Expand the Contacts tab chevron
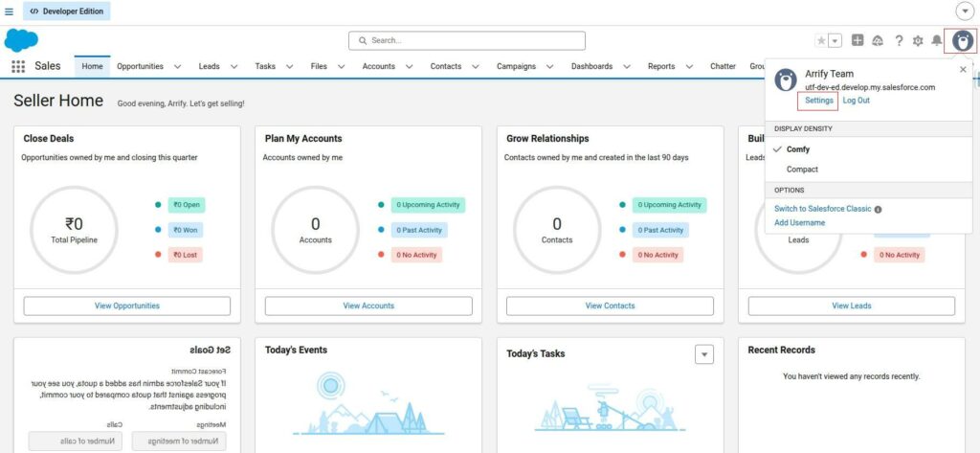 [x=475, y=66]
